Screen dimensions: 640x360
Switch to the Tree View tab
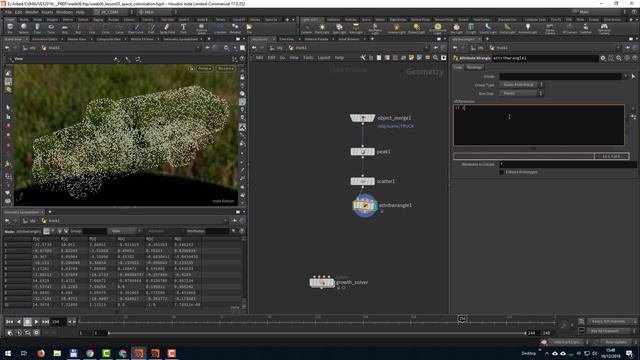click(x=287, y=39)
